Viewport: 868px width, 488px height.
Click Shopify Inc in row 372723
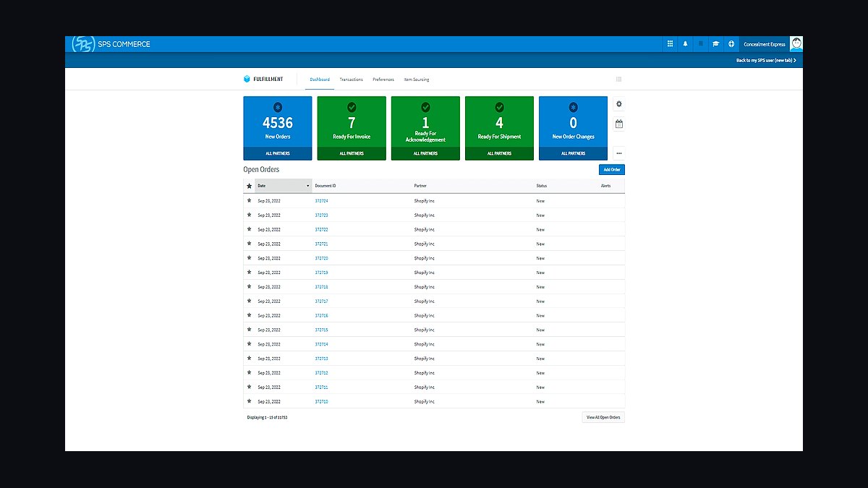tap(425, 215)
